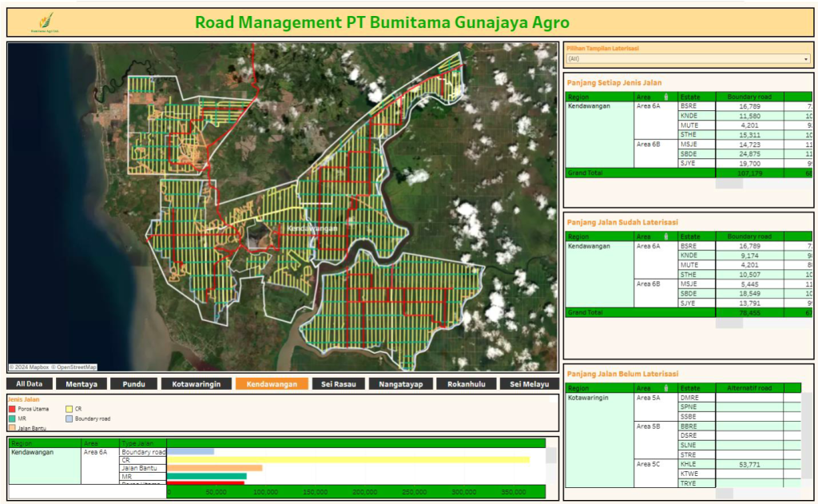Click the © 2024 Mapbox link

click(x=30, y=367)
